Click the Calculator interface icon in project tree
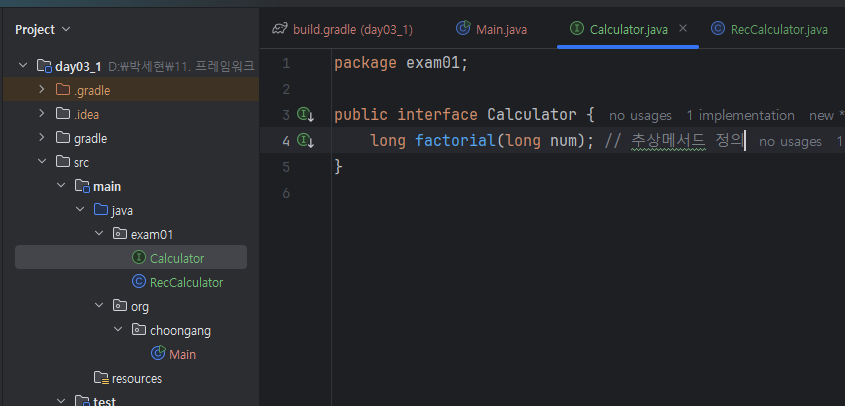 point(139,258)
